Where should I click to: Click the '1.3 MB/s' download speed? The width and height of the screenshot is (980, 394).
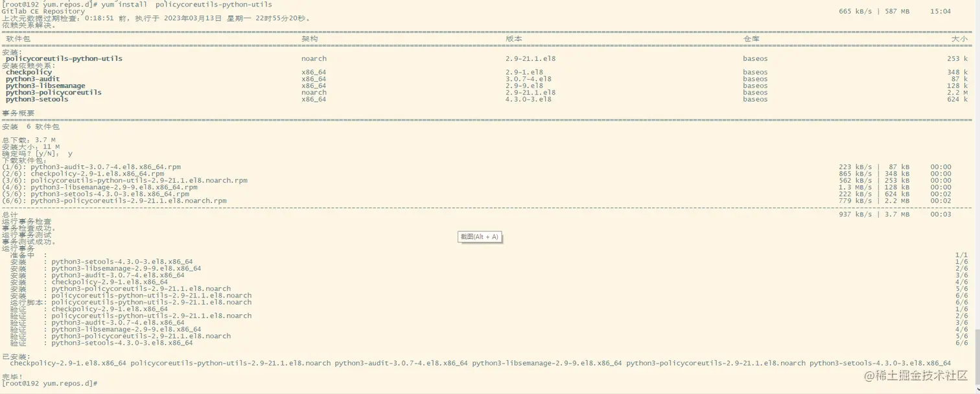(855, 187)
